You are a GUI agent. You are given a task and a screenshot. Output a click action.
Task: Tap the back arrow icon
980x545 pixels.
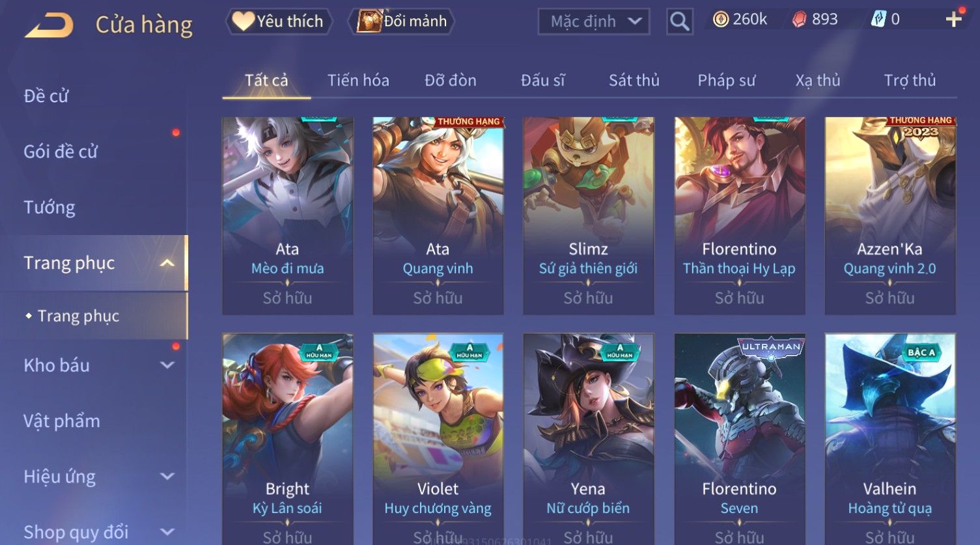coord(49,26)
